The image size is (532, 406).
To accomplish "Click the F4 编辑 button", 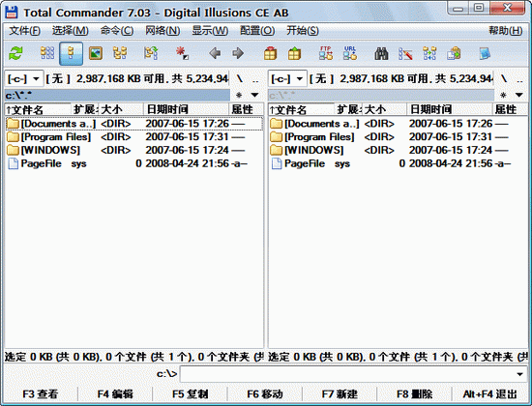I will (x=115, y=394).
